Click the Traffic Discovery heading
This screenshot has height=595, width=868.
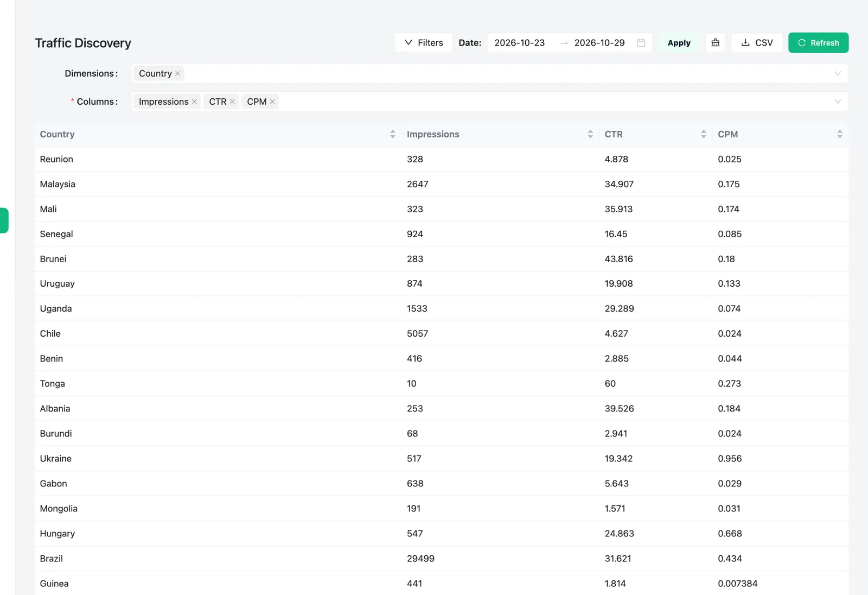point(83,43)
